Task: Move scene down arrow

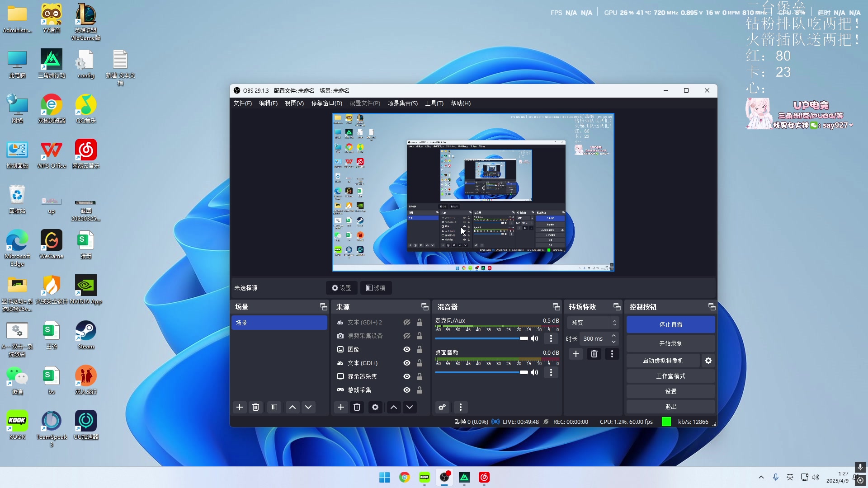Action: (x=308, y=407)
